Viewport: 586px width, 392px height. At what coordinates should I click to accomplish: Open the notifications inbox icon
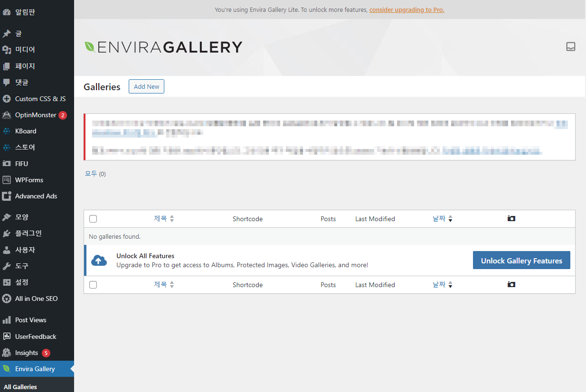click(571, 47)
